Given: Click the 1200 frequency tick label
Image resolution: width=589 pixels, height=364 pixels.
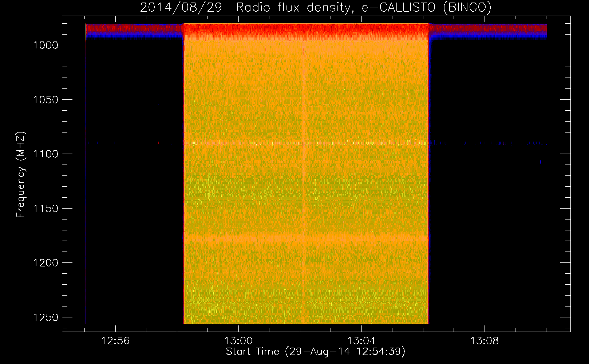Looking at the screenshot, I should click(46, 263).
